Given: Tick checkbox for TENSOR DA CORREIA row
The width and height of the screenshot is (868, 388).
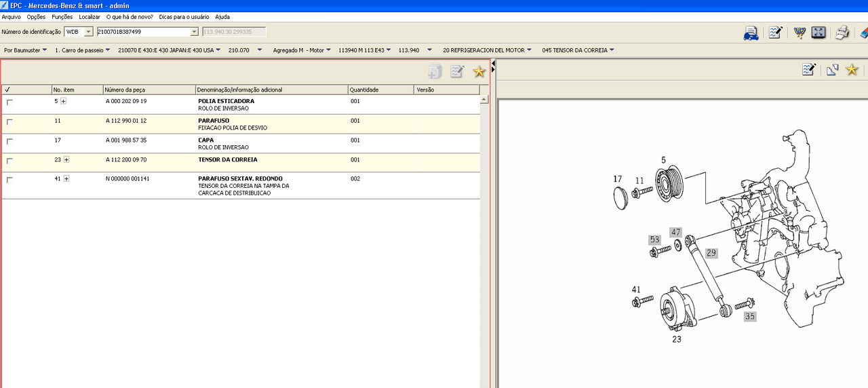Looking at the screenshot, I should point(9,161).
